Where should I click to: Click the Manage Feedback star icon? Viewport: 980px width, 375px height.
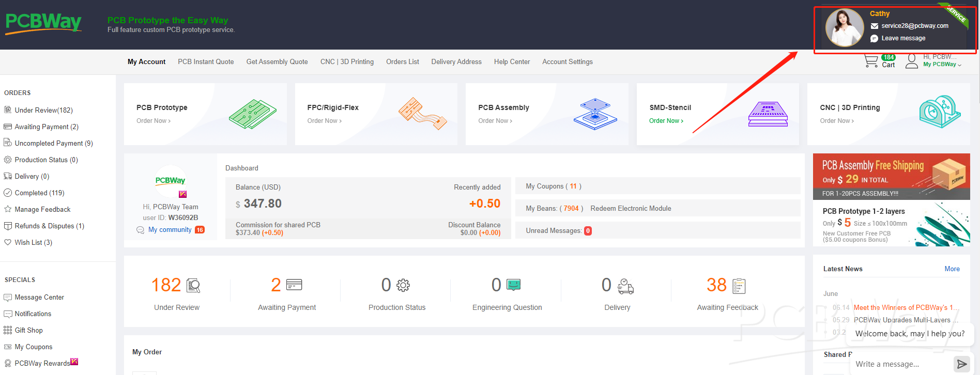8,209
